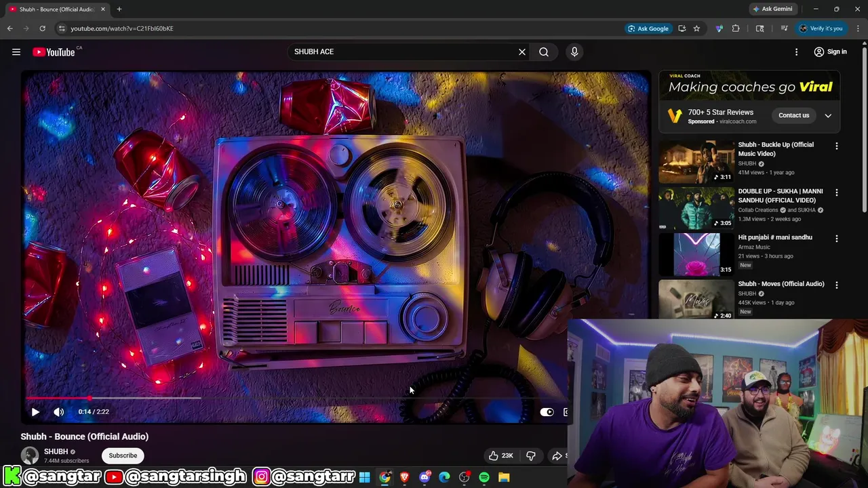Image resolution: width=868 pixels, height=488 pixels.
Task: Sign in to YouTube
Action: (x=831, y=52)
